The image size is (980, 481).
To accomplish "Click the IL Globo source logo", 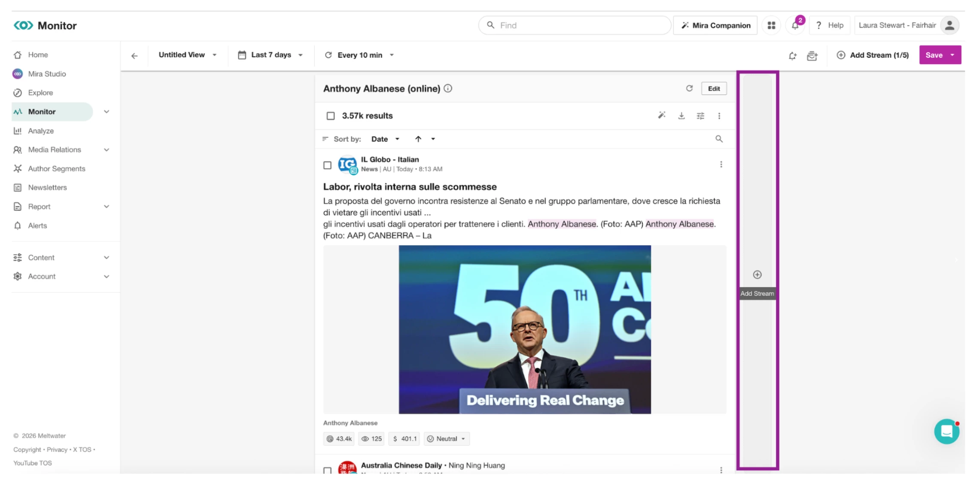I will 347,164.
